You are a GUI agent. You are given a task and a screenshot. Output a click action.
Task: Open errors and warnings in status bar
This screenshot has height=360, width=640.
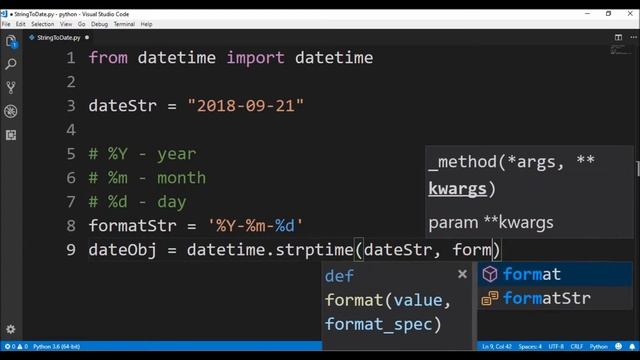pos(16,347)
